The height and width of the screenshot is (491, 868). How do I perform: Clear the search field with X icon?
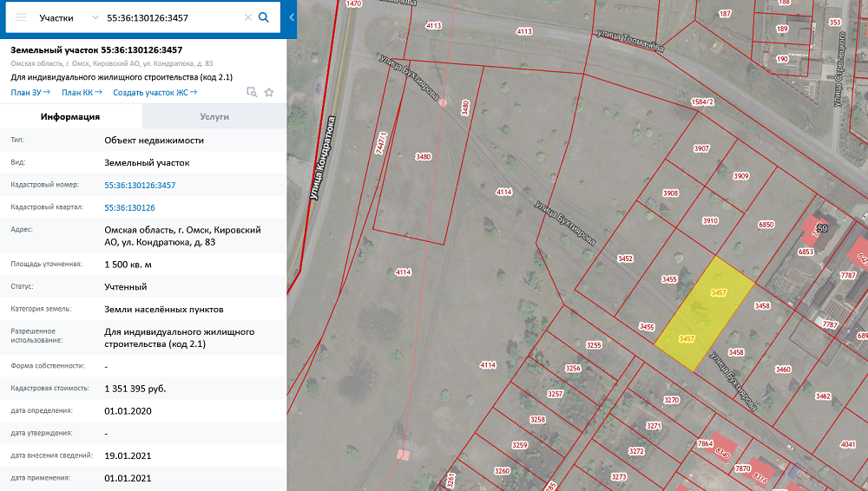247,17
